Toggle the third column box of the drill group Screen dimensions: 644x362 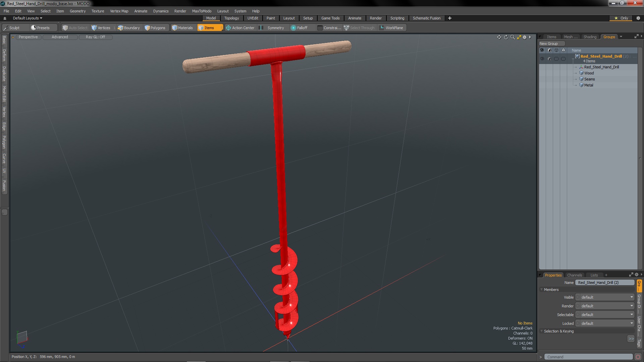[x=556, y=59]
